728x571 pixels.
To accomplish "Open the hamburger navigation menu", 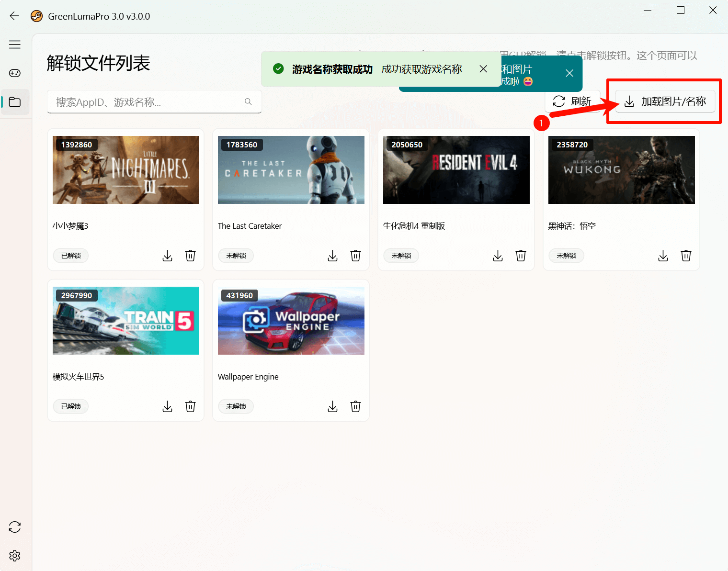I will (15, 45).
